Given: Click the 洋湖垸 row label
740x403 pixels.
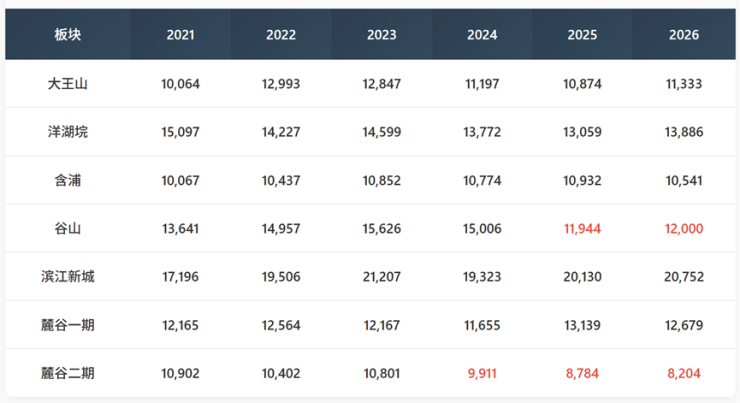Looking at the screenshot, I should tap(68, 132).
